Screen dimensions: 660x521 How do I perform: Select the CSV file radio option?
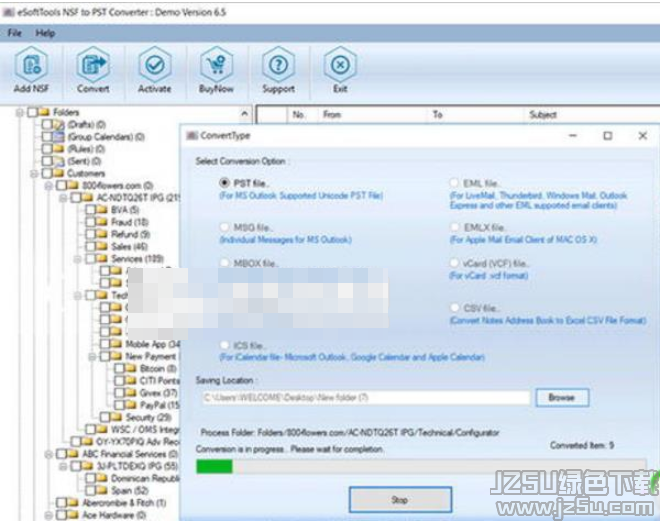pyautogui.click(x=454, y=308)
